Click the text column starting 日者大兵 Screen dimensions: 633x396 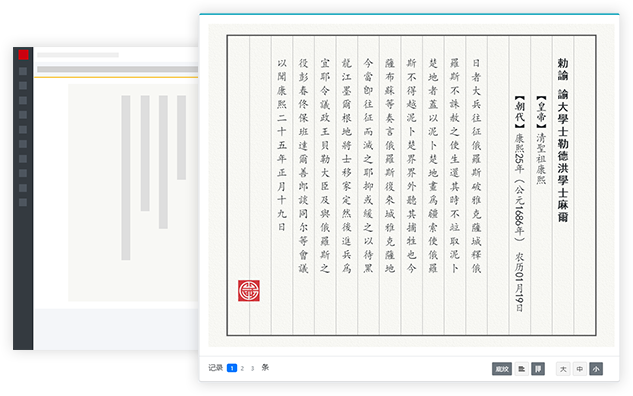476,166
